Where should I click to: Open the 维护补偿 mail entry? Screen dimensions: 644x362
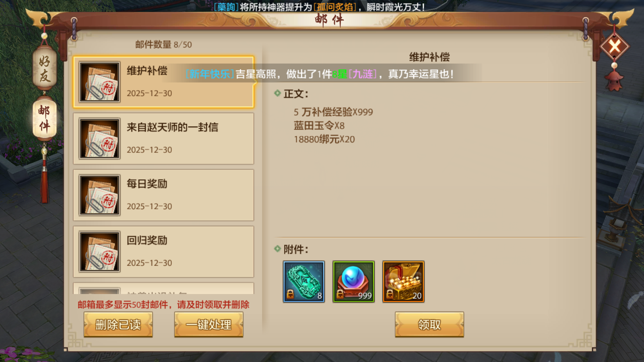(163, 82)
